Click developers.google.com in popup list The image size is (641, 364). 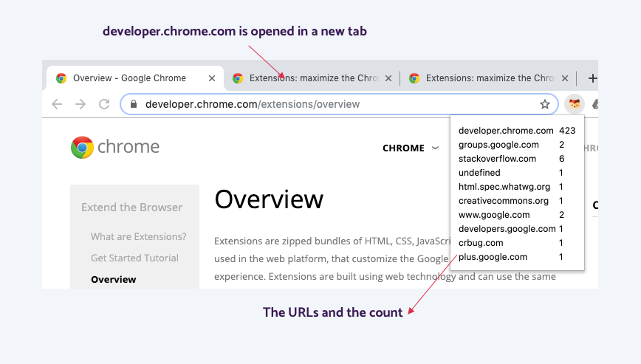(507, 229)
